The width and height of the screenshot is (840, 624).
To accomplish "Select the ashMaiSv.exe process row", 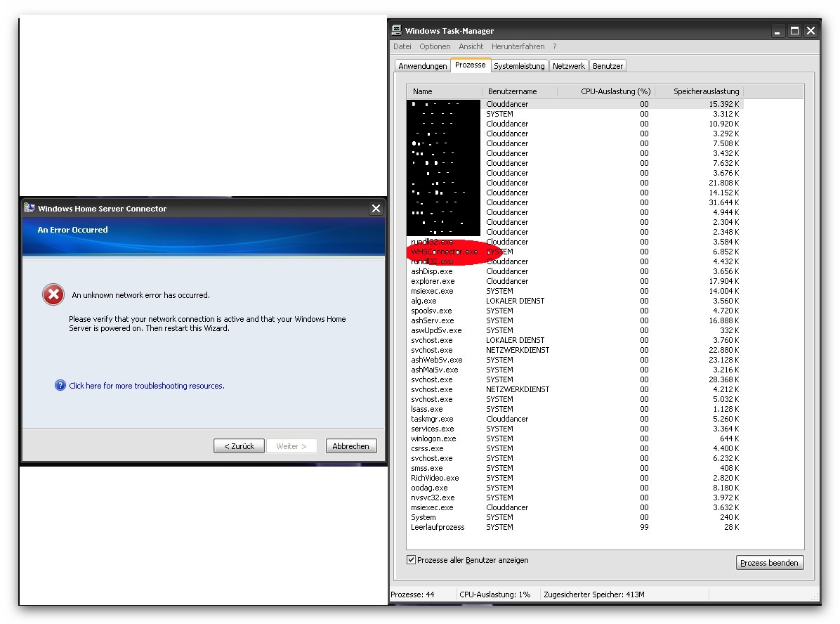I will 575,370.
